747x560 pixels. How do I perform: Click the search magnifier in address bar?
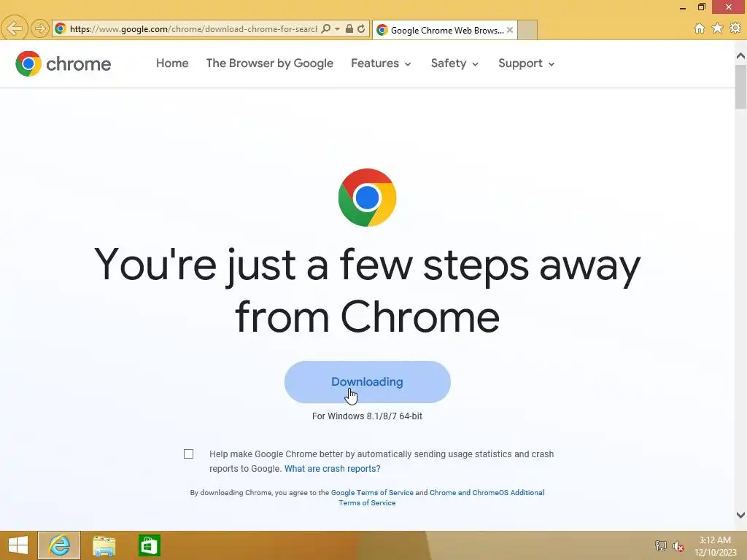(x=326, y=28)
